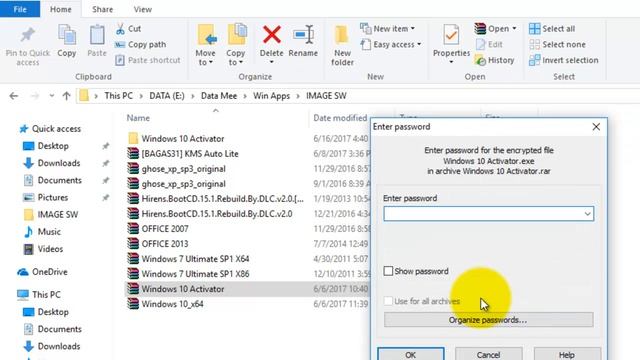Close the Enter password dialog
This screenshot has height=360, width=640.
tap(596, 127)
